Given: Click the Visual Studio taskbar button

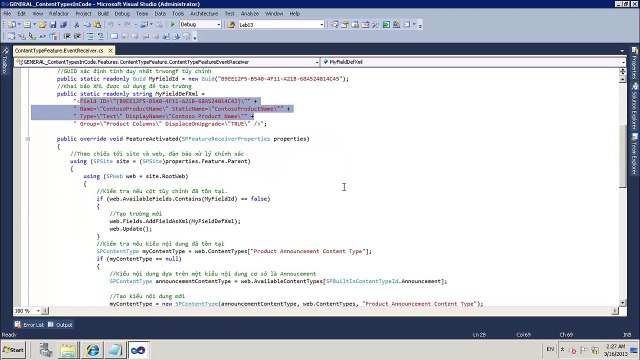Looking at the screenshot, I should coord(138,350).
